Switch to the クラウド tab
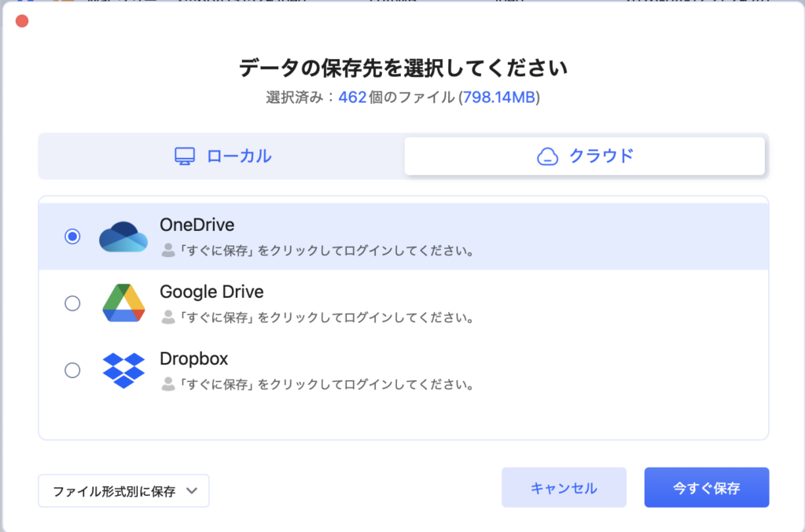This screenshot has width=805, height=532. point(585,155)
